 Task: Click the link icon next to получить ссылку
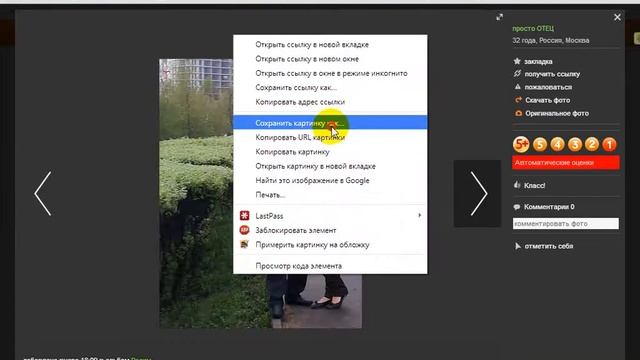(517, 74)
